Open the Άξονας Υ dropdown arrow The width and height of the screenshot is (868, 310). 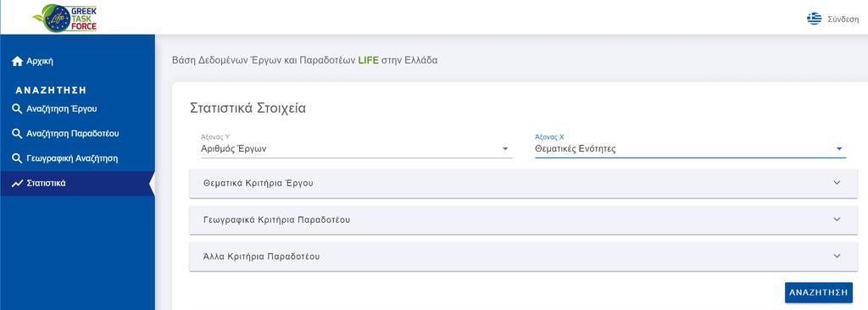505,149
